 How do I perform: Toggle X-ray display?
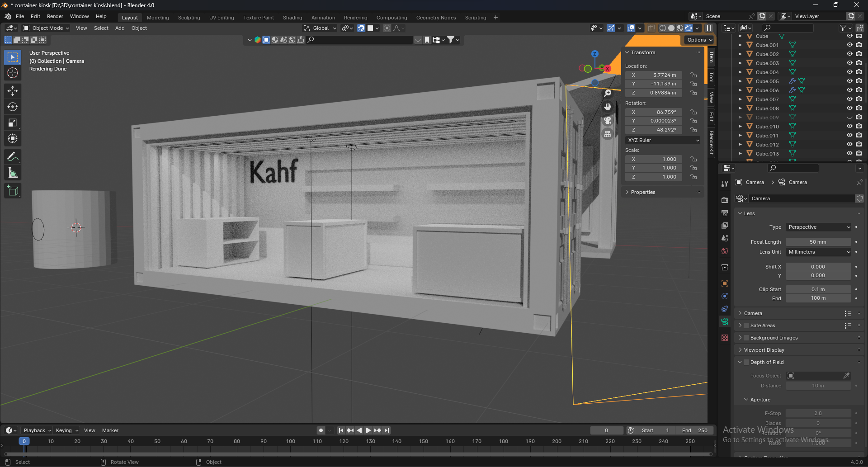pyautogui.click(x=651, y=28)
